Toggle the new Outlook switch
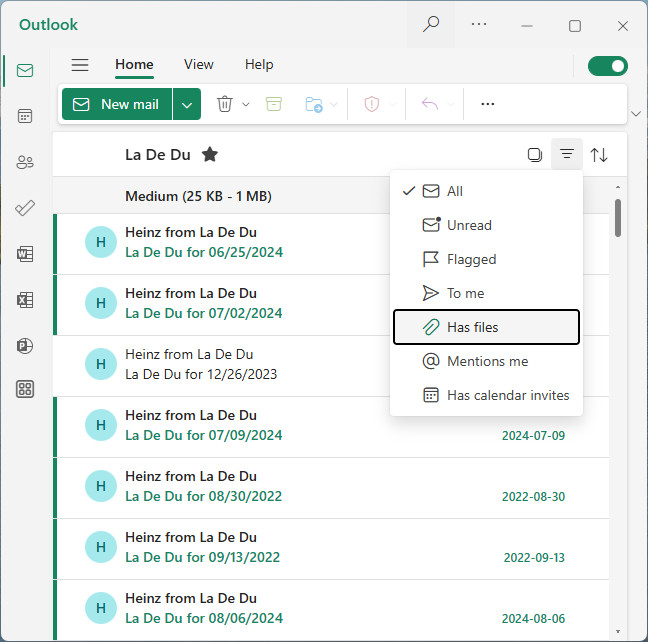This screenshot has height=642, width=648. [x=608, y=66]
